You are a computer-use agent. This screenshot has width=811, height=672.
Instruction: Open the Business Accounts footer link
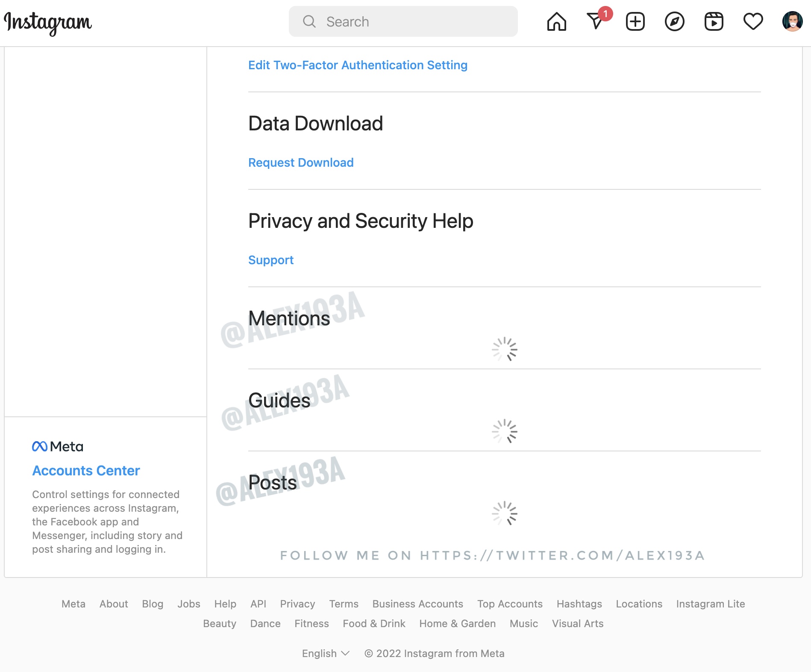pos(417,604)
